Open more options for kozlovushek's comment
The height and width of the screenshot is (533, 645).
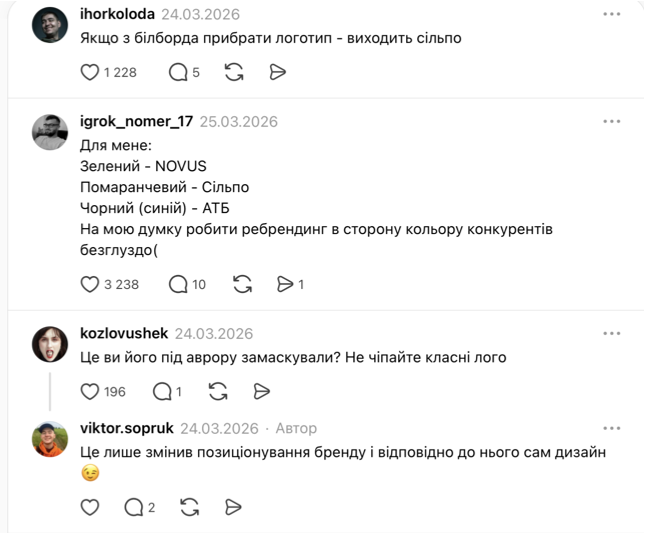[612, 333]
